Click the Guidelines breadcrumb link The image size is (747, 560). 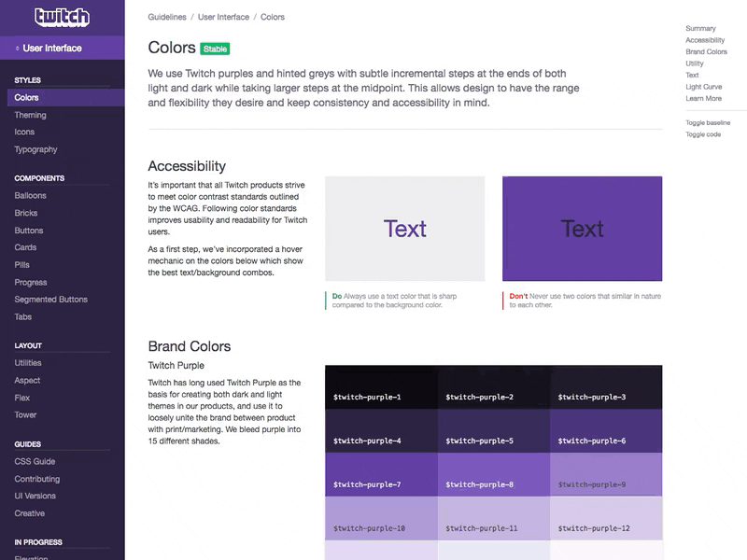(166, 17)
